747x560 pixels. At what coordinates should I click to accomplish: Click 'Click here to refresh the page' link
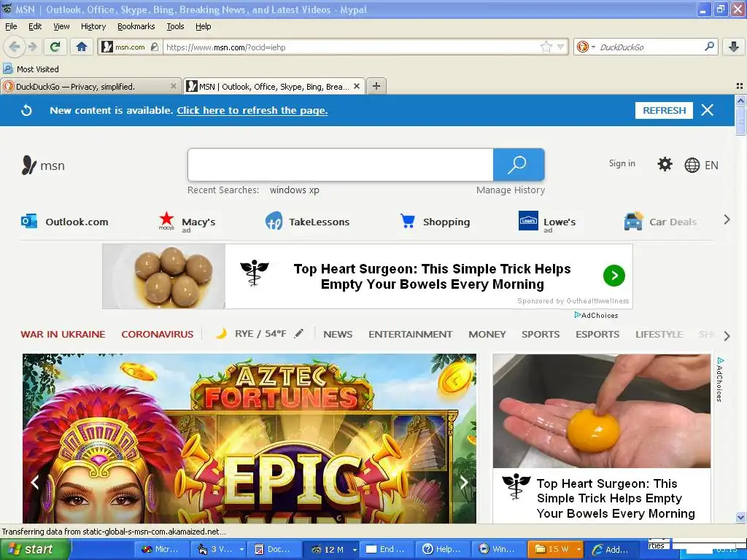coord(252,111)
